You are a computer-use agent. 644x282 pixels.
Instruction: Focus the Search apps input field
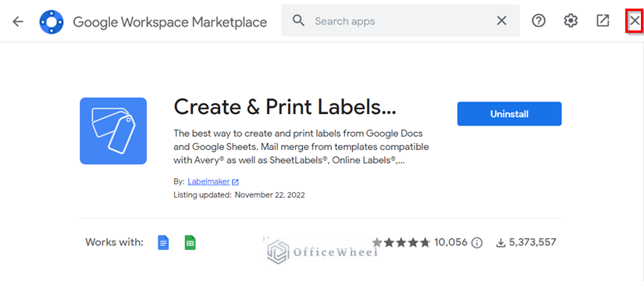coord(400,21)
